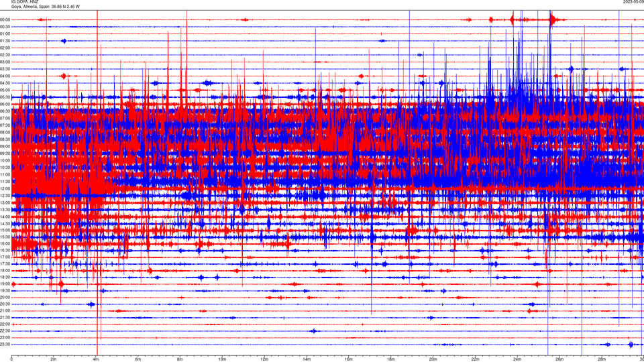Click the 12m tick on the minute axis
The width and height of the screenshot is (644, 362).
tap(264, 359)
